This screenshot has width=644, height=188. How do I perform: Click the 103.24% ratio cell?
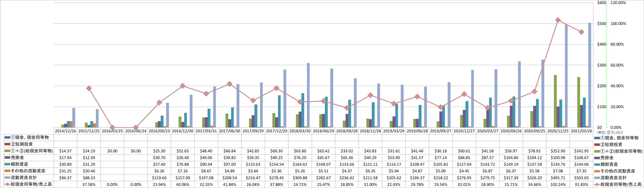(x=558, y=184)
